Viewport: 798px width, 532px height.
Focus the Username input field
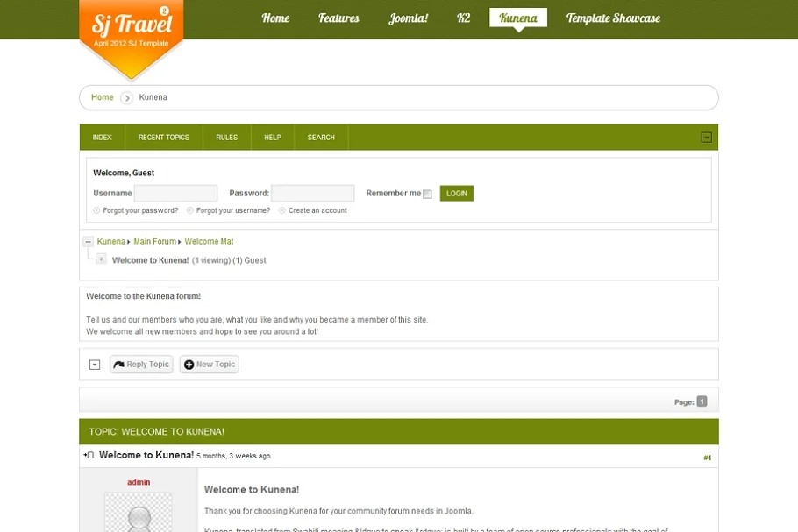click(175, 194)
